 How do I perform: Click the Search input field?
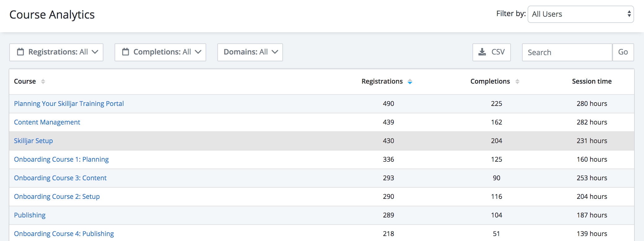567,52
